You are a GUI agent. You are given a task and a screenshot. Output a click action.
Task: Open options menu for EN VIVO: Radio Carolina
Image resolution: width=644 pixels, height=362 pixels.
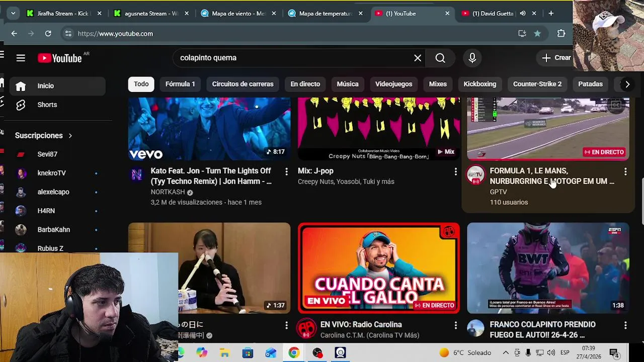[x=456, y=325]
